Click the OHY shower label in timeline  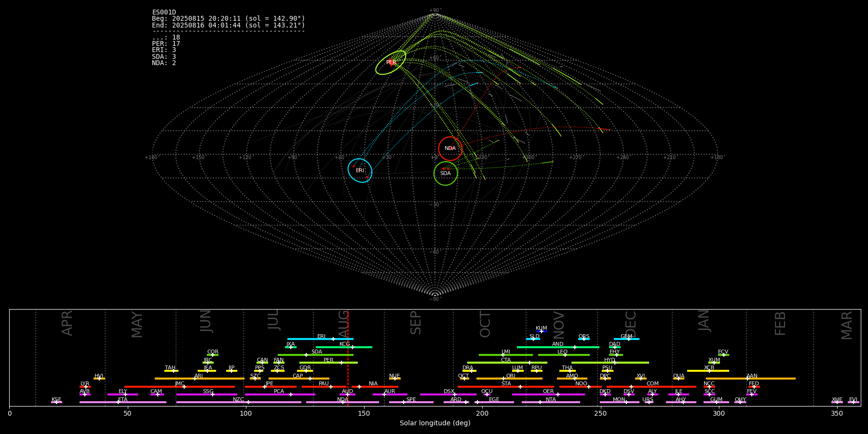click(x=740, y=400)
